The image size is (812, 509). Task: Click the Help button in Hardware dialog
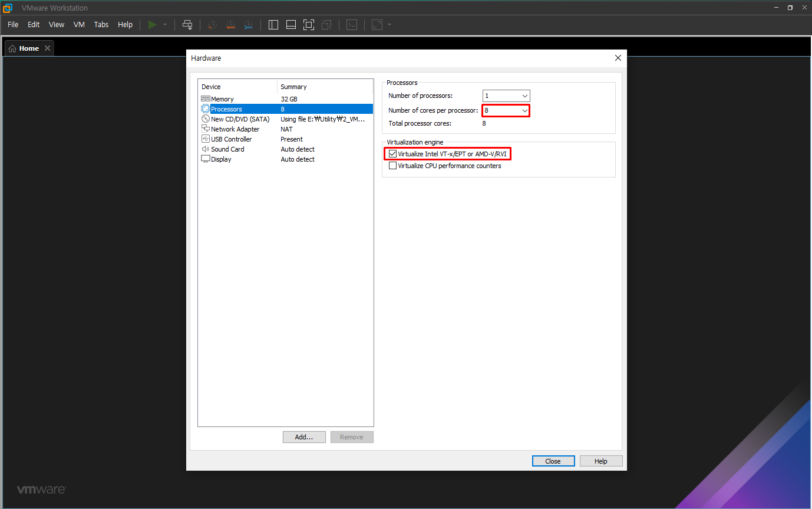[601, 461]
